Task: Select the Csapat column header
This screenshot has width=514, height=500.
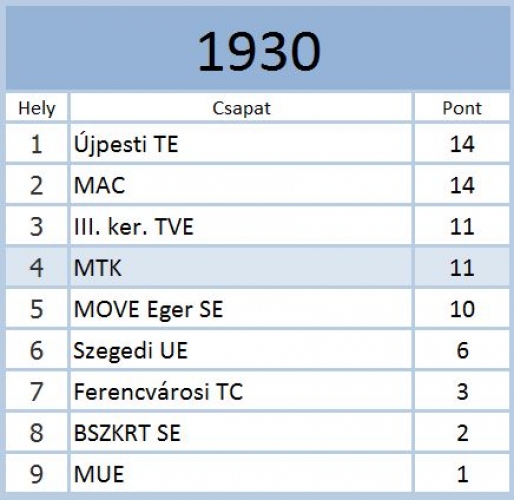Action: point(241,108)
